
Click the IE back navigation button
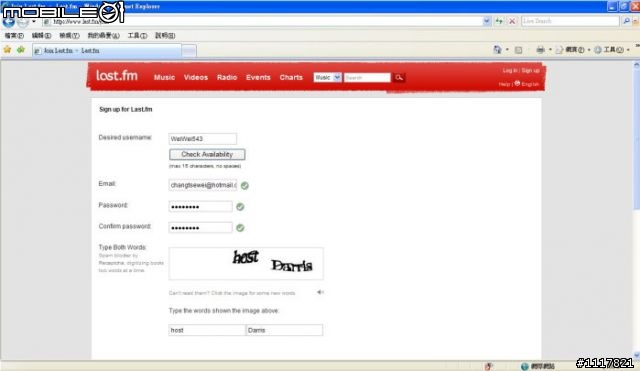8,22
